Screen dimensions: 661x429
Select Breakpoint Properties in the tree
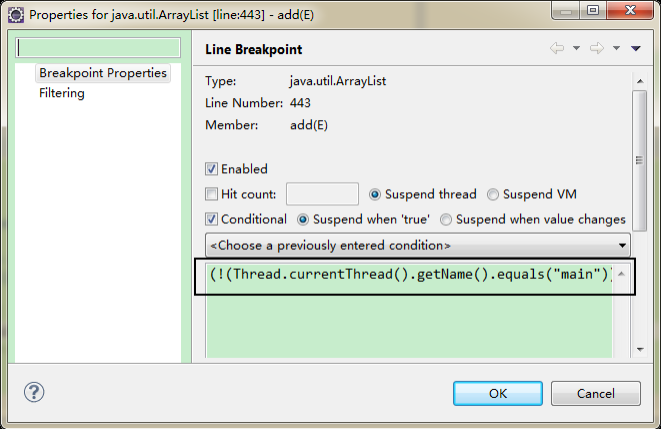pos(103,73)
